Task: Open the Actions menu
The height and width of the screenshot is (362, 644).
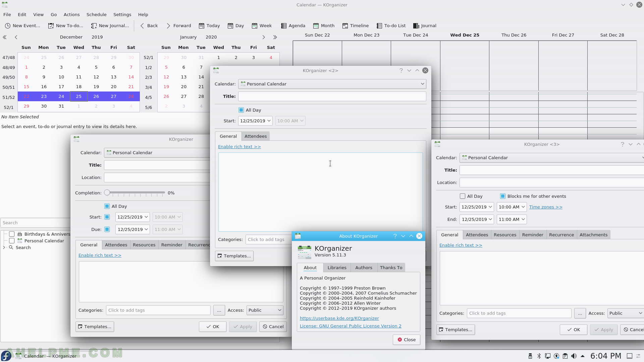Action: click(71, 15)
